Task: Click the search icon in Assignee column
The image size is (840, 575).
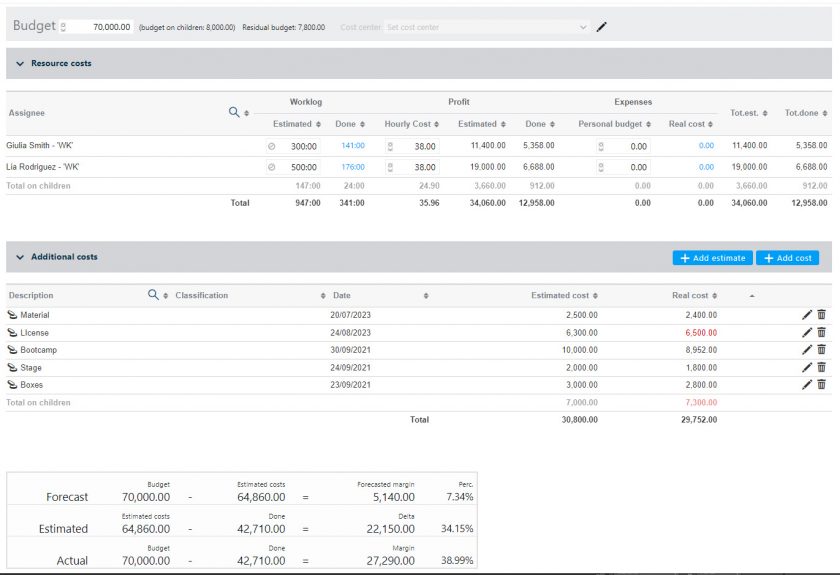Action: (x=235, y=113)
